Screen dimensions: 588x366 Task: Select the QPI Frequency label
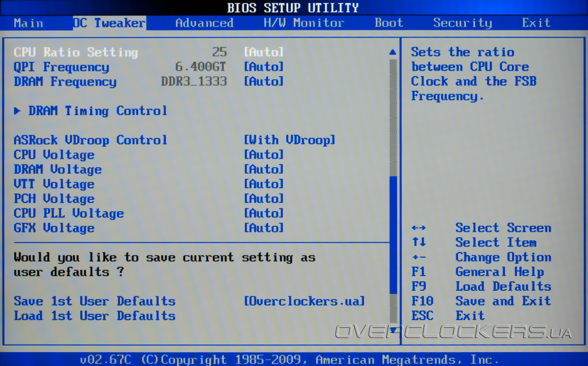click(62, 67)
